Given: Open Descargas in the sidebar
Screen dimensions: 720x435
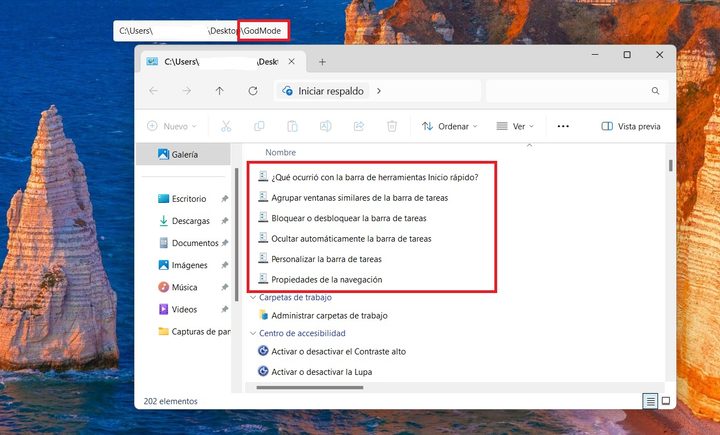Looking at the screenshot, I should 190,221.
